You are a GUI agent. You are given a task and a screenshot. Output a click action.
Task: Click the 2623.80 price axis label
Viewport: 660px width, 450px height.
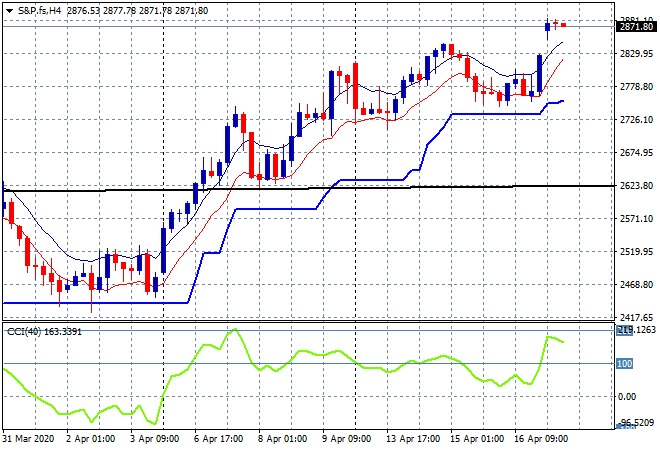(636, 186)
